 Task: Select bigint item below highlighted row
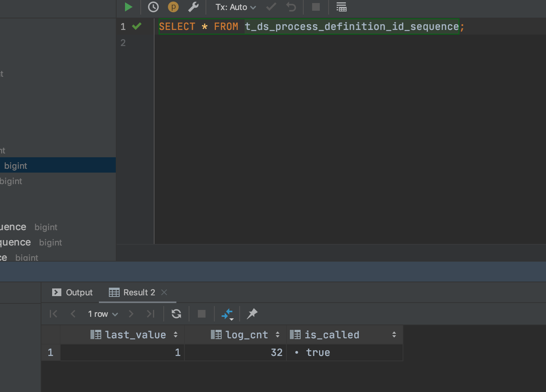pyautogui.click(x=58, y=181)
